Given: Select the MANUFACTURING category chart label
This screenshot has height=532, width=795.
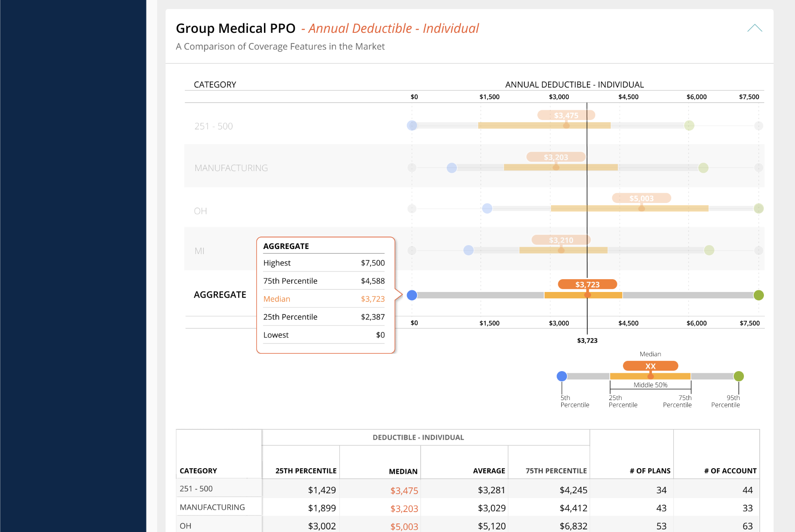Looking at the screenshot, I should pyautogui.click(x=231, y=168).
